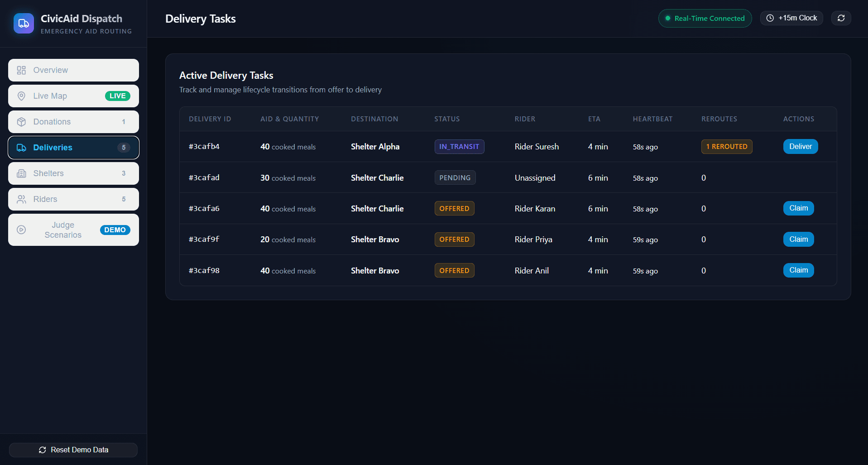Click the Overview grid icon in the sidebar
Screen dimensions: 868x465
point(21,70)
